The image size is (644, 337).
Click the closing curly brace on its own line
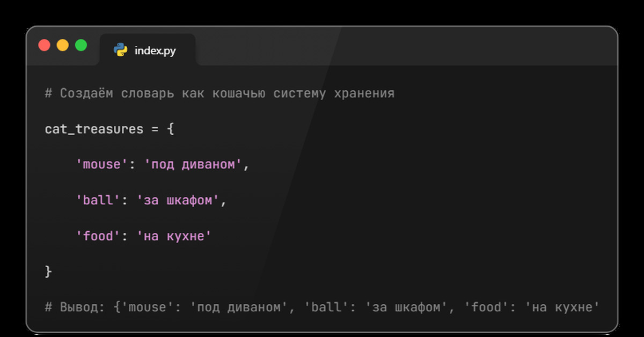click(x=48, y=272)
